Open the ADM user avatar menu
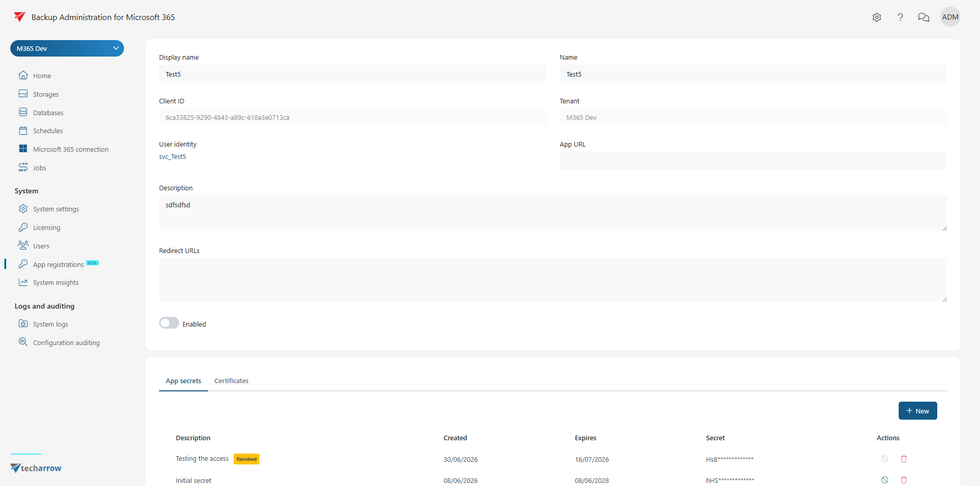The height and width of the screenshot is (486, 980). tap(950, 17)
